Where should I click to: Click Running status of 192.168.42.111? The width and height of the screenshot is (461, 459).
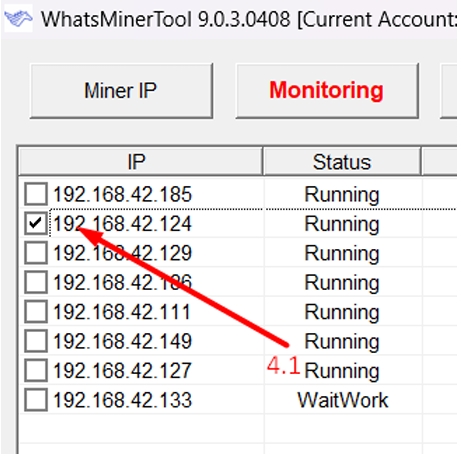click(x=342, y=313)
